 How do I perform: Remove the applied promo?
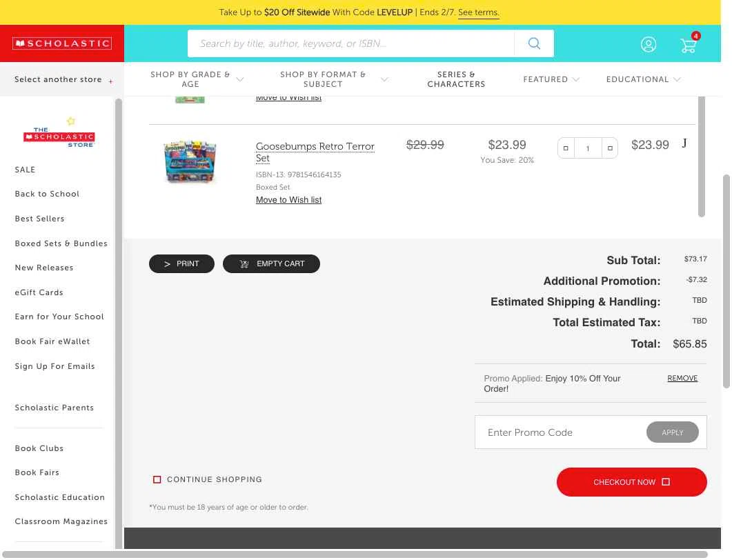pyautogui.click(x=682, y=378)
